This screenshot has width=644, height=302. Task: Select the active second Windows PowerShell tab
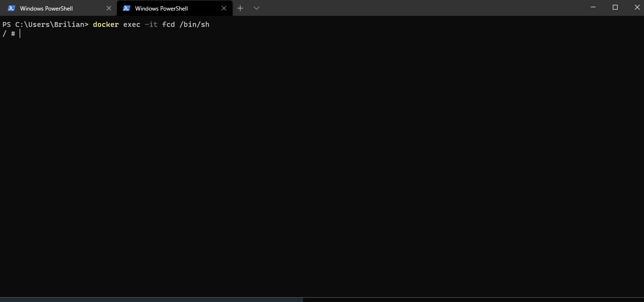click(175, 8)
